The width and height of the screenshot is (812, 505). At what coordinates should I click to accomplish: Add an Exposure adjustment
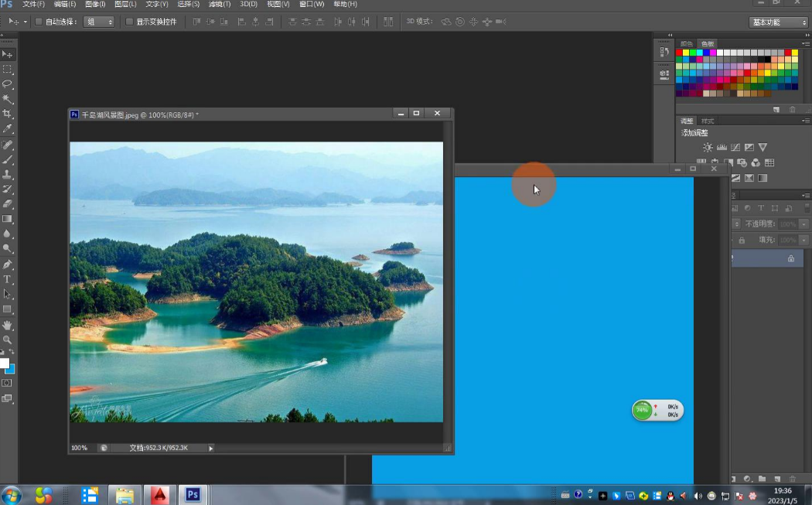point(749,148)
